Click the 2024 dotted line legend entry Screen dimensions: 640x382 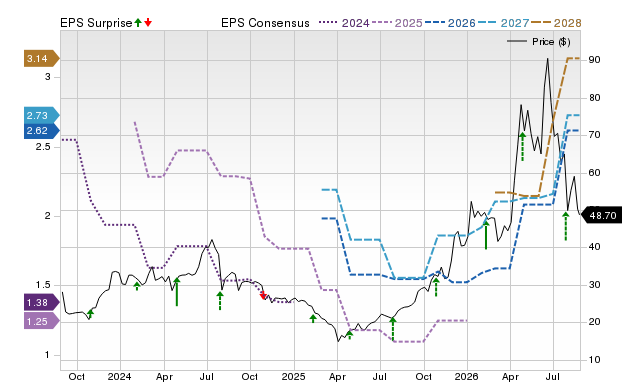tap(344, 23)
